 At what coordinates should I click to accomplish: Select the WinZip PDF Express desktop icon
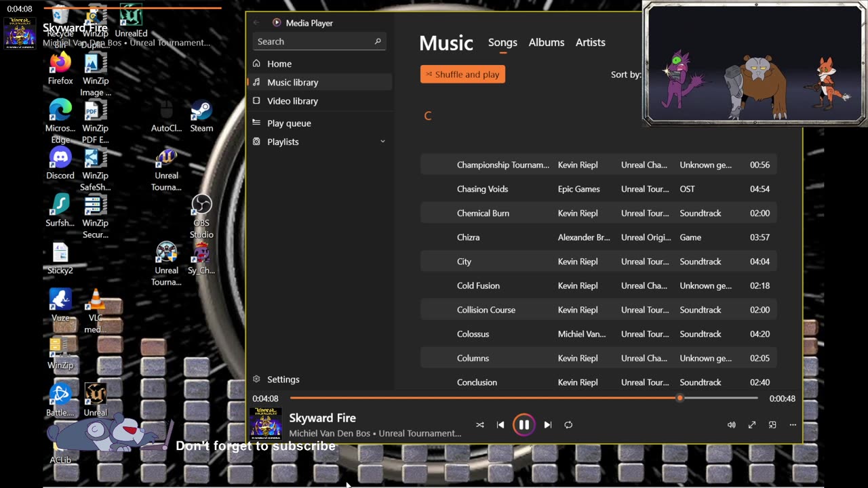click(96, 122)
